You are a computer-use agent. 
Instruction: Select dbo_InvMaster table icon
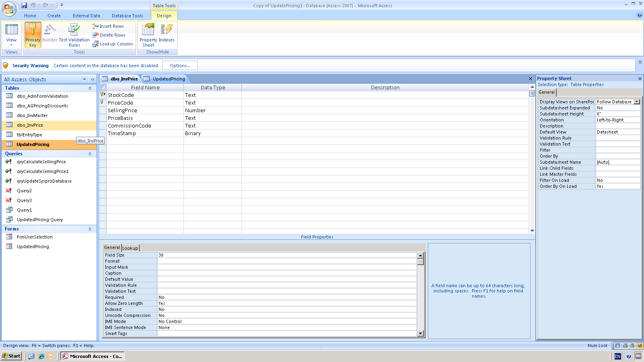click(x=9, y=115)
